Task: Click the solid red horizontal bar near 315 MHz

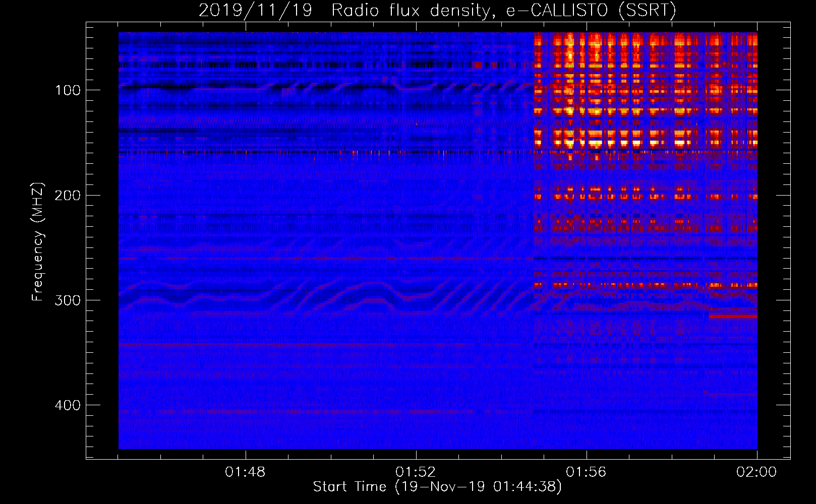Action: [x=733, y=317]
